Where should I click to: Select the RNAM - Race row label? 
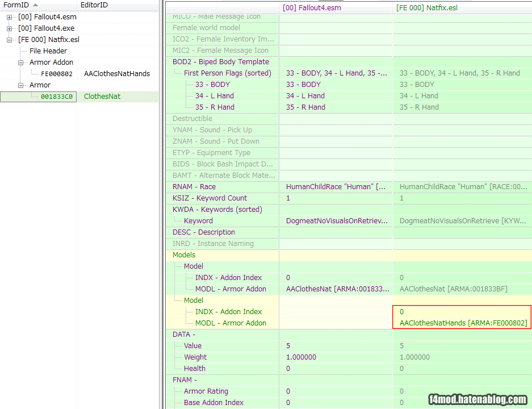coord(194,187)
